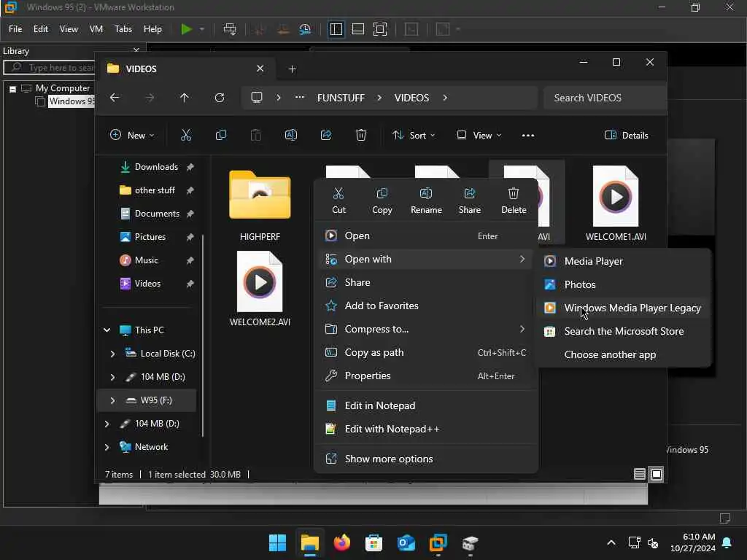The width and height of the screenshot is (747, 560).
Task: Click FUNSTUFF in breadcrumb path
Action: (x=341, y=98)
